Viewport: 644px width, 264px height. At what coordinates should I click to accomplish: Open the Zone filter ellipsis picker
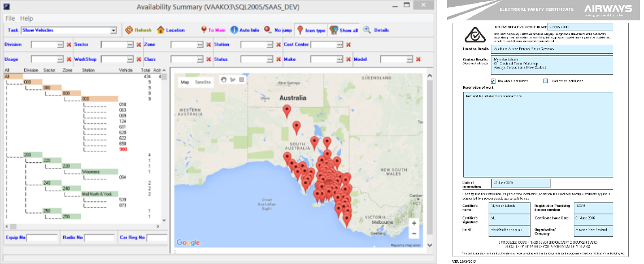pos(199,45)
